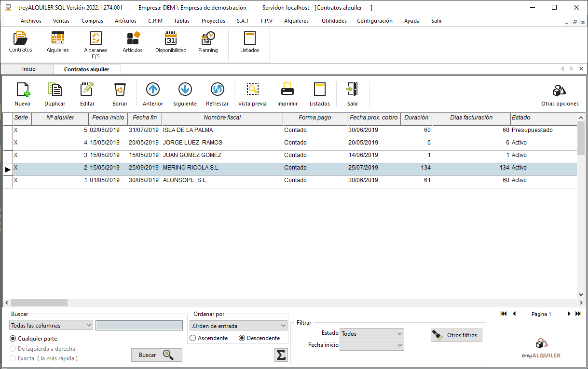This screenshot has height=369, width=588.
Task: Go to previous record with Anterior
Action: [153, 94]
